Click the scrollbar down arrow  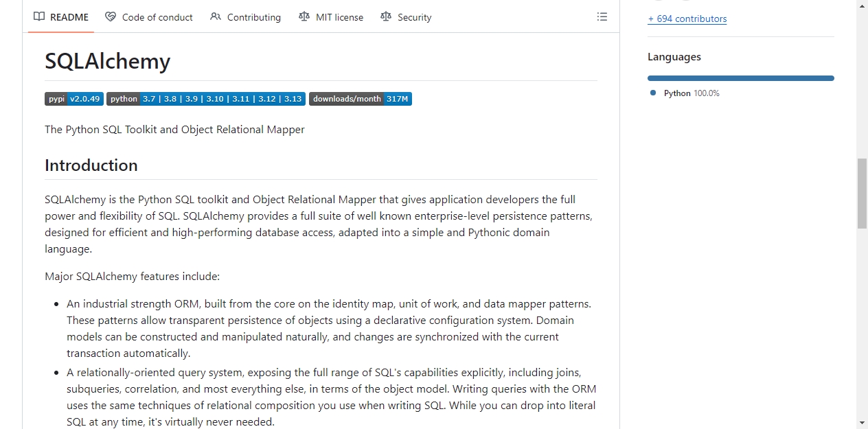(x=862, y=423)
